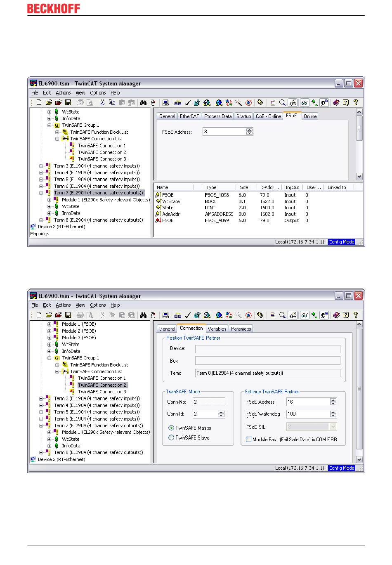Image resolution: width=392 pixels, height=565 pixels.
Task: Click Copy icon in upper window toolbar
Action: [x=112, y=102]
